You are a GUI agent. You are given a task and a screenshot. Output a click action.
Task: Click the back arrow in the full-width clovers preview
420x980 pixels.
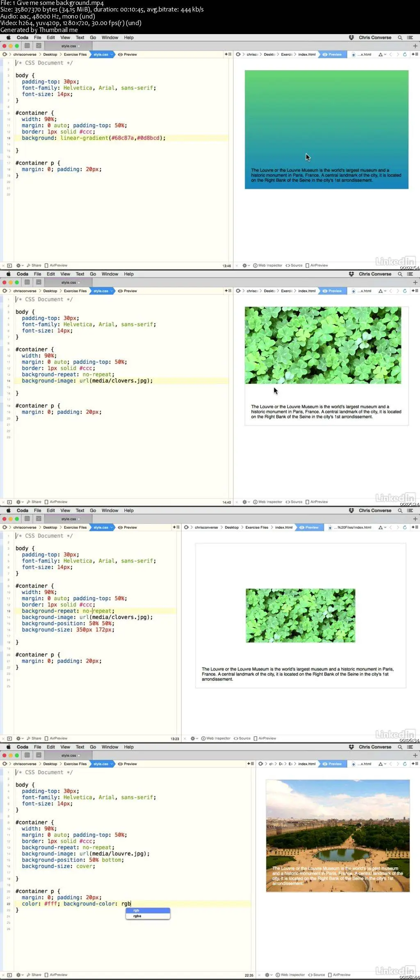(x=390, y=291)
